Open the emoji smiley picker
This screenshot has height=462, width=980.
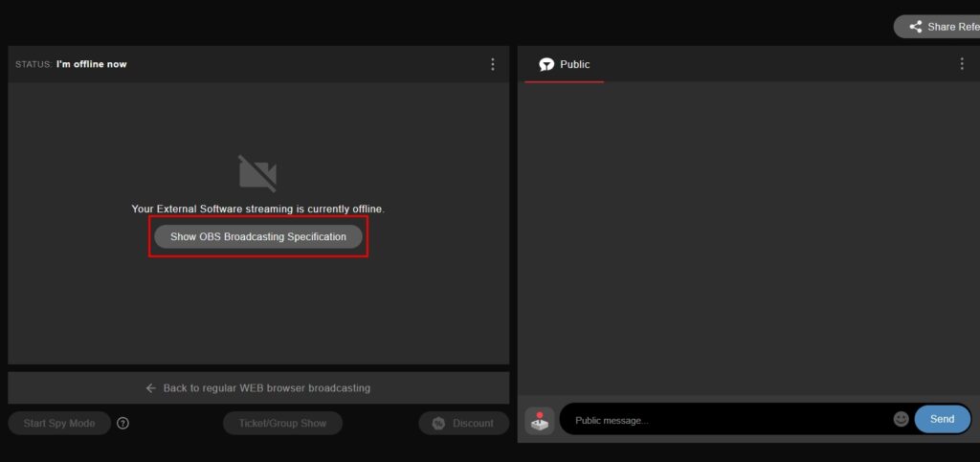pos(901,419)
